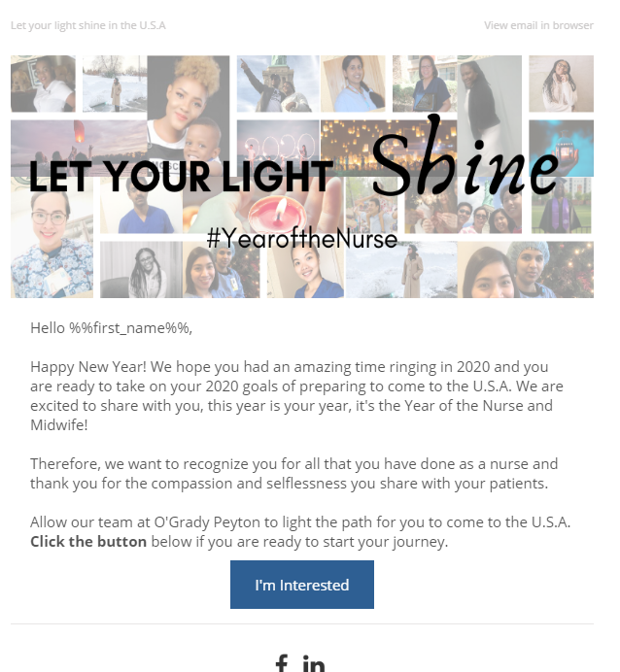This screenshot has height=672, width=620.
Task: Click the horizontal divider below the button
Action: 301,623
